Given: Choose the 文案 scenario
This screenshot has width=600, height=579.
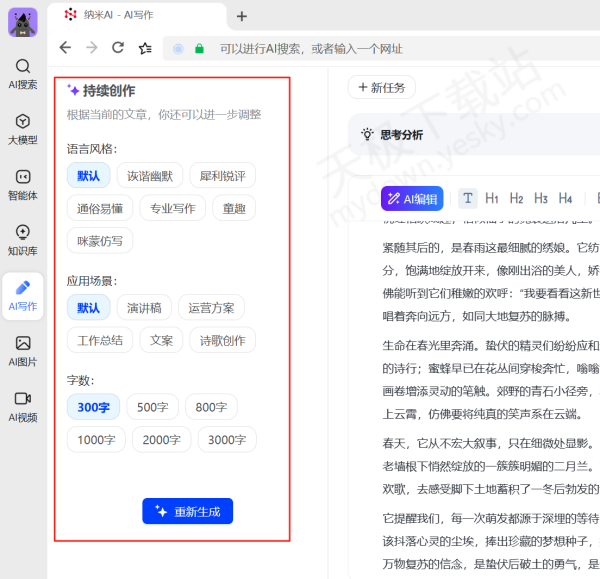Looking at the screenshot, I should click(161, 340).
